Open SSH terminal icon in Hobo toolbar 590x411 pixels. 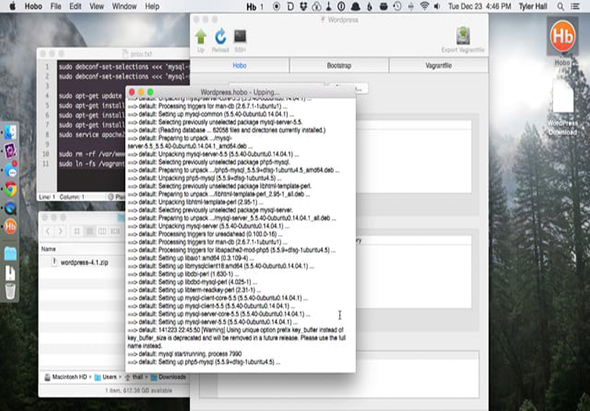240,36
